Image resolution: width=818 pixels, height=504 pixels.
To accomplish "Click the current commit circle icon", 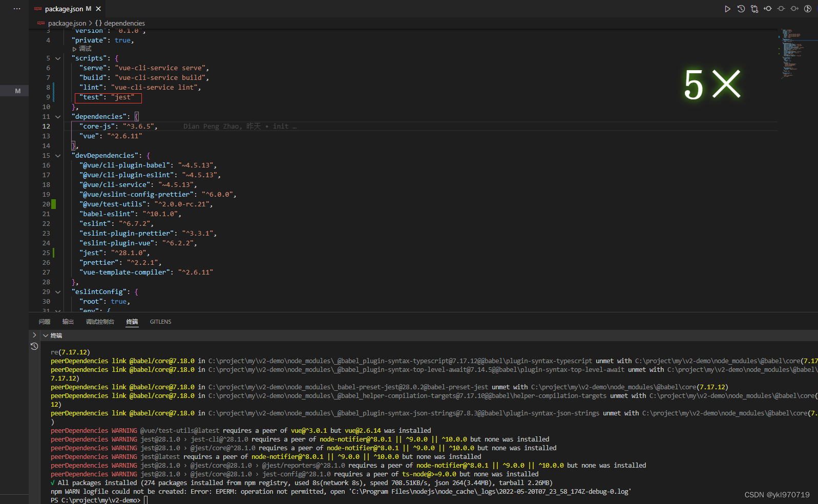I will 781,9.
